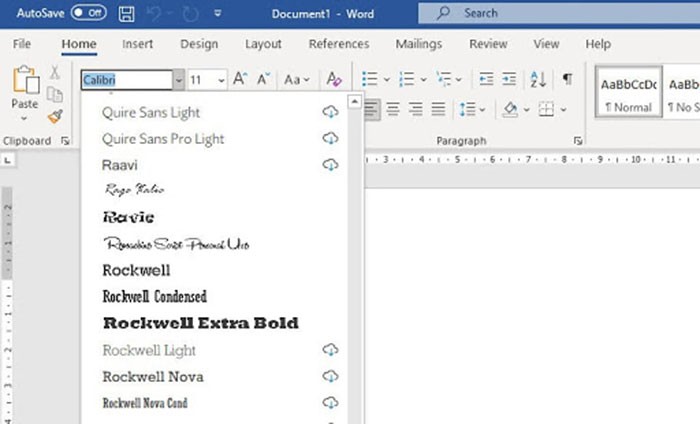Viewport: 700px width, 424px height.
Task: Toggle Align Left
Action: (371, 108)
